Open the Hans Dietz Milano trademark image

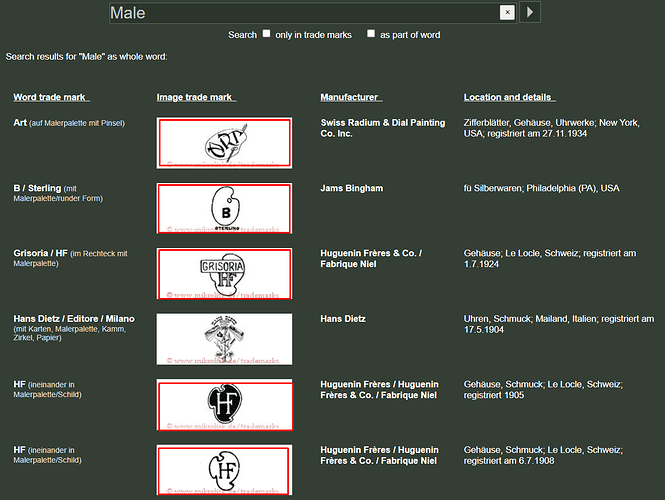click(224, 339)
